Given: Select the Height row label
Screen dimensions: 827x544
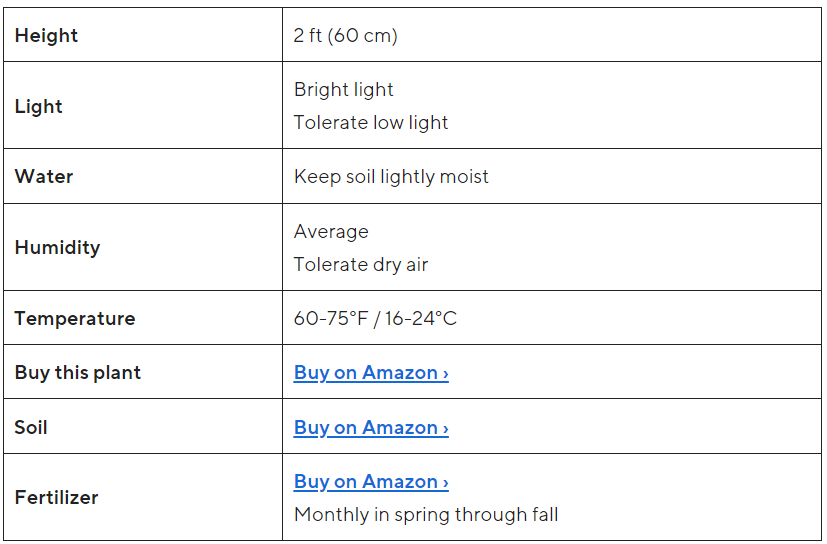Looking at the screenshot, I should tap(46, 36).
